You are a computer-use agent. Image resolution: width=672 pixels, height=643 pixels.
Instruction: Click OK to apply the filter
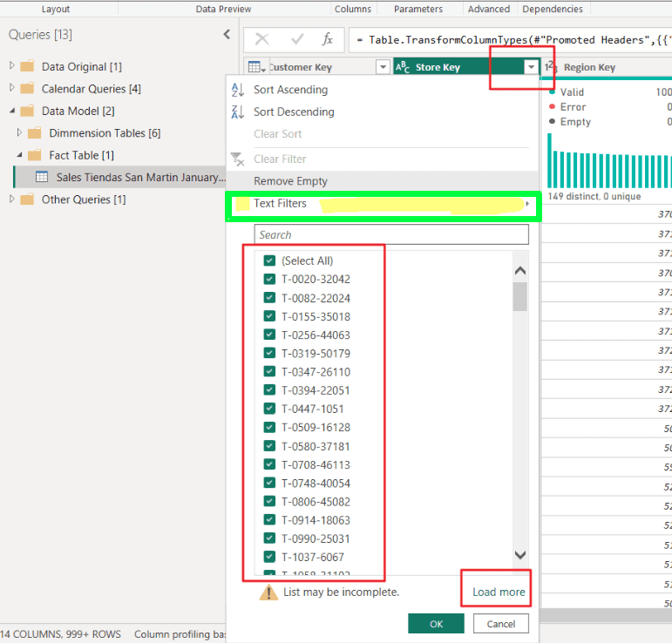pos(436,624)
